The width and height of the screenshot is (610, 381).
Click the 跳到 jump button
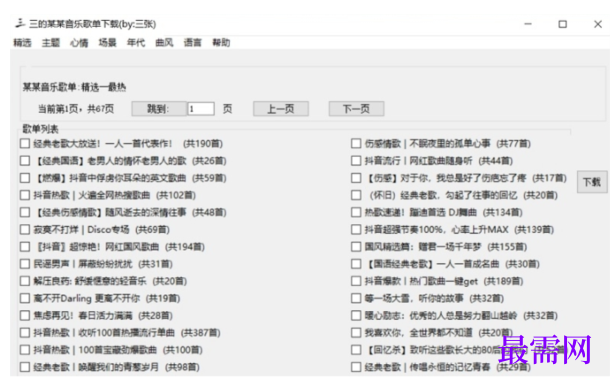click(x=159, y=109)
